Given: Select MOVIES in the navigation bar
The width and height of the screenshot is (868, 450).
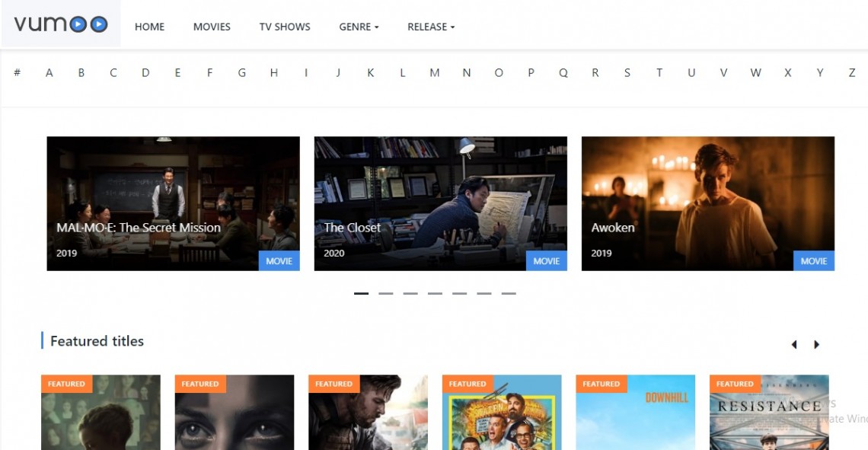Looking at the screenshot, I should [x=212, y=27].
